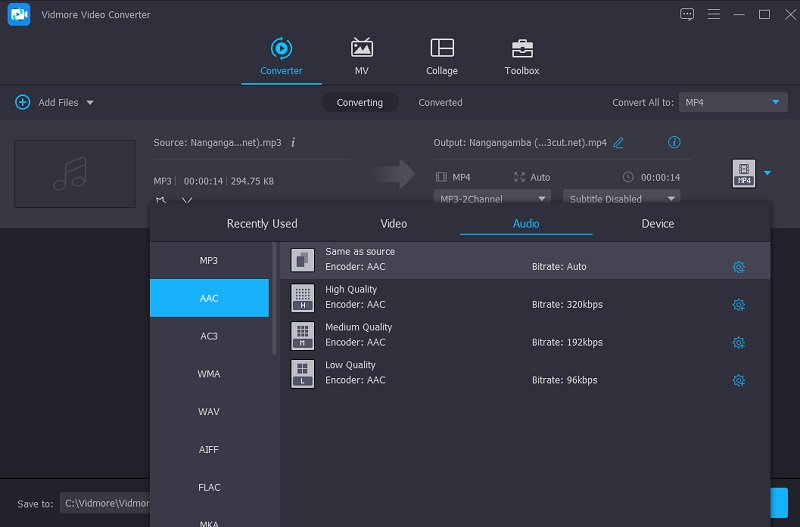Show the Converted files list
This screenshot has height=527, width=800.
click(x=440, y=102)
